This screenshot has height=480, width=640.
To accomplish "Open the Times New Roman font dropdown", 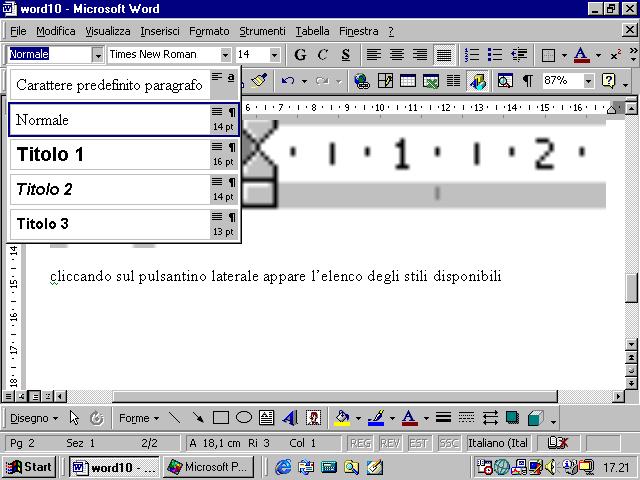I will (x=225, y=55).
